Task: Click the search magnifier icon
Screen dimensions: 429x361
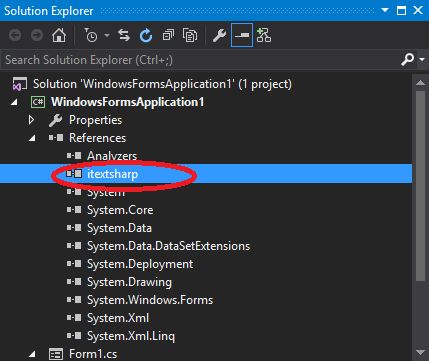Action: point(407,60)
